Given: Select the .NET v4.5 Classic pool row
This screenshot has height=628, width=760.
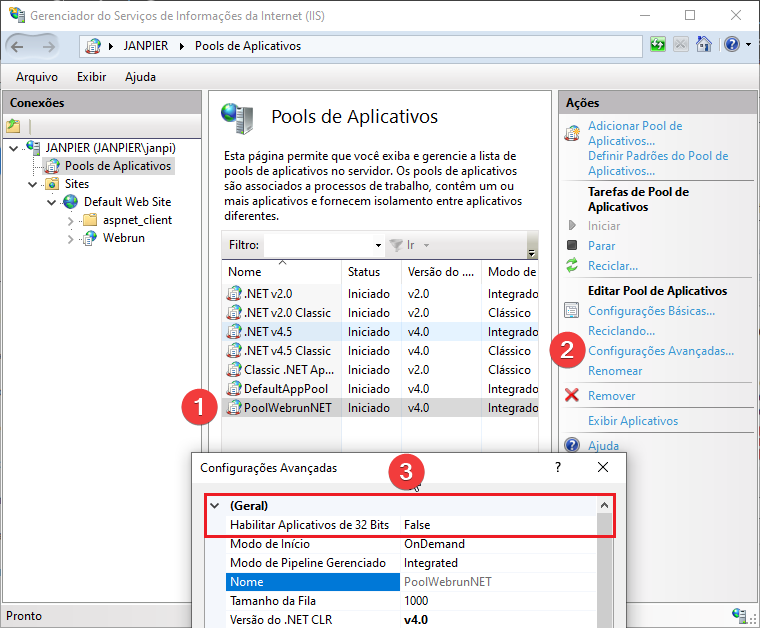Looking at the screenshot, I should pos(380,350).
